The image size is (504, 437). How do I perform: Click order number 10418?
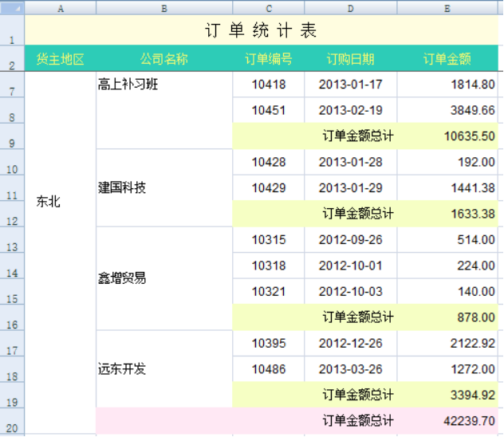269,85
